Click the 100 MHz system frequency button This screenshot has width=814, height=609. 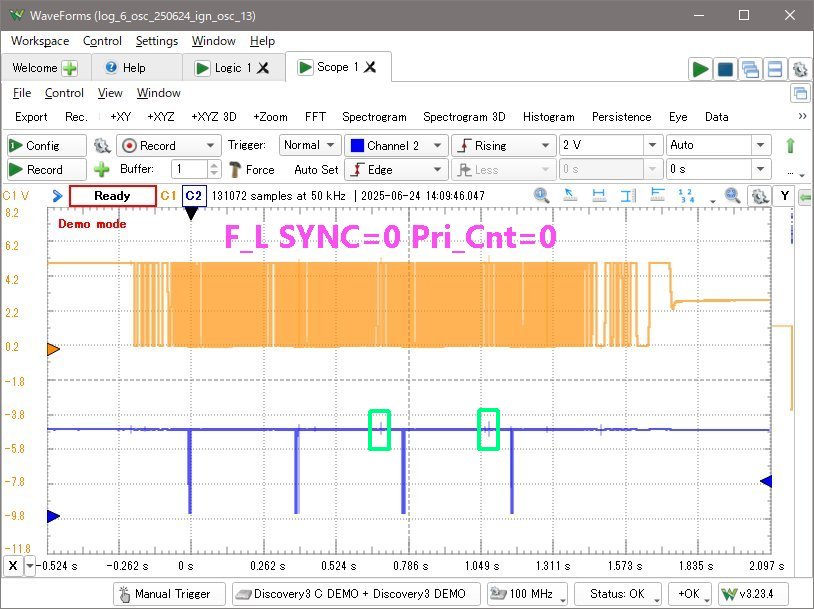point(527,593)
